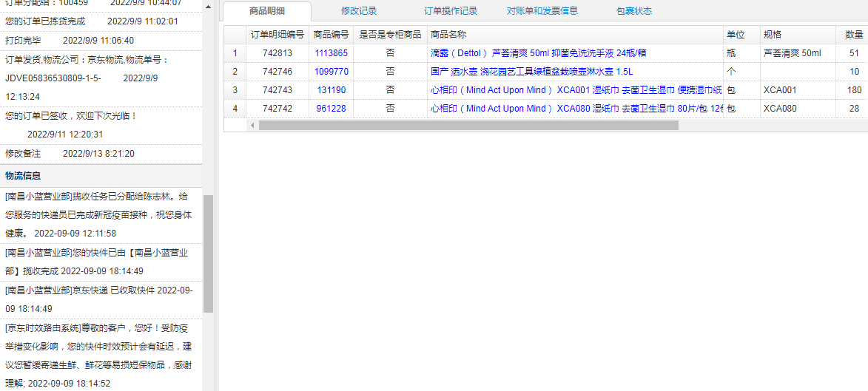868x391 pixels.
Task: Click the 订单明细编号 column header
Action: (277, 35)
